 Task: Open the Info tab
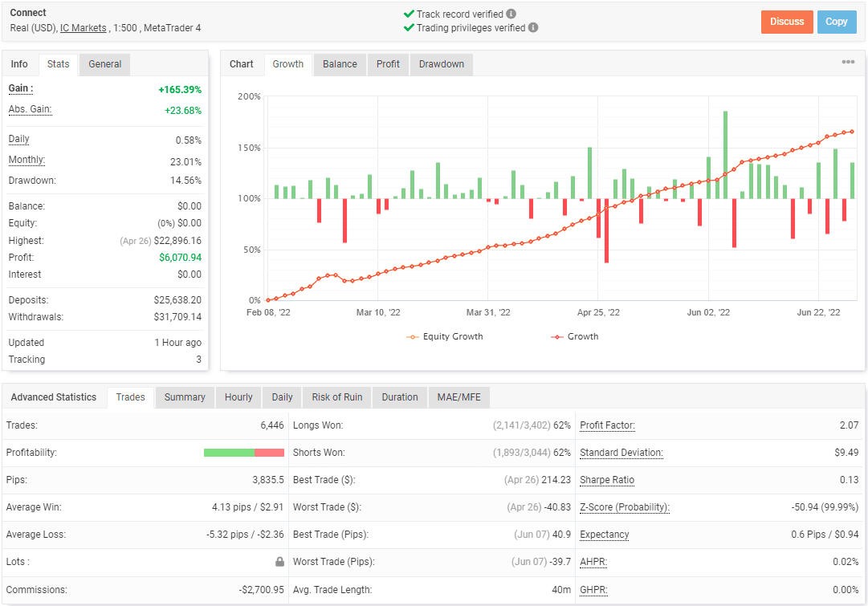point(19,64)
